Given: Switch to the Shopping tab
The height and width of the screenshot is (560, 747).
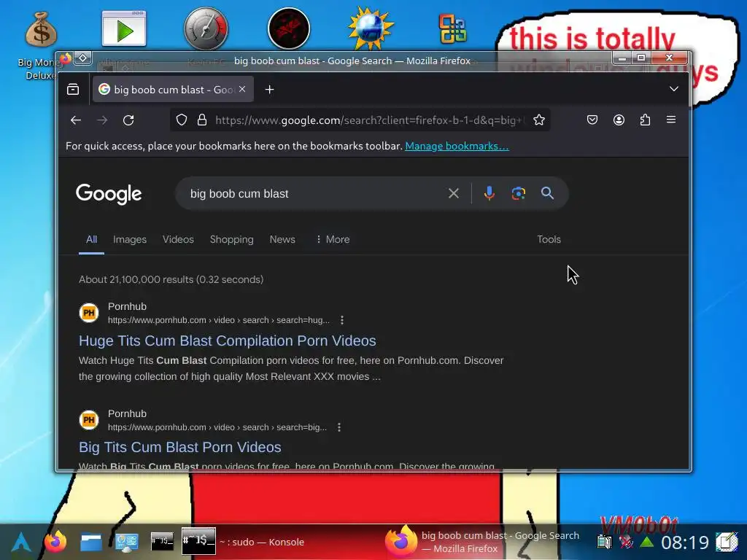Looking at the screenshot, I should pyautogui.click(x=231, y=239).
